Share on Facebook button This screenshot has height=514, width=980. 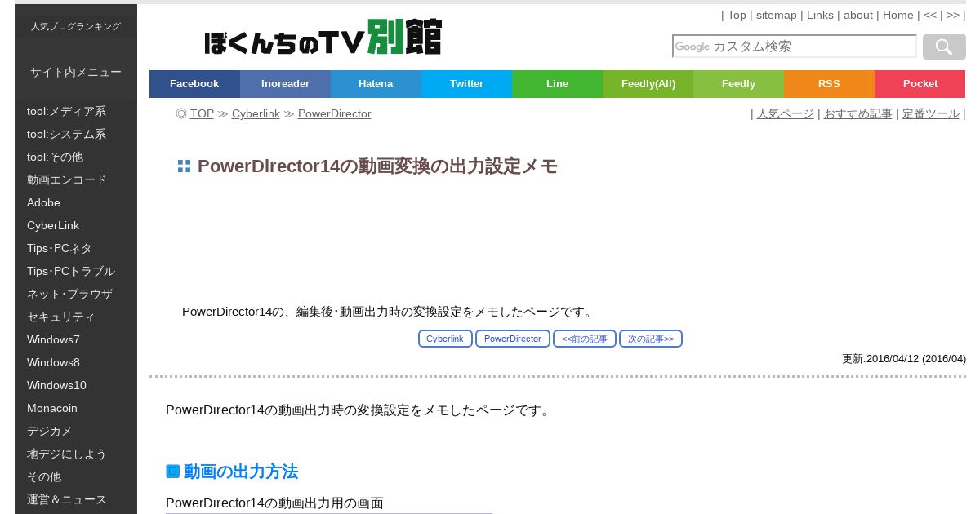194,84
